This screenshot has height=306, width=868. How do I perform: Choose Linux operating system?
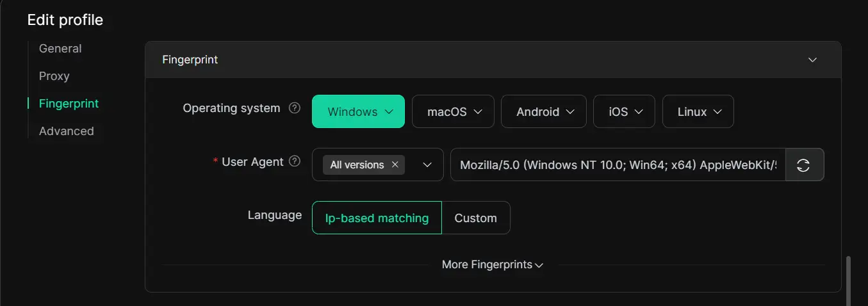click(698, 111)
